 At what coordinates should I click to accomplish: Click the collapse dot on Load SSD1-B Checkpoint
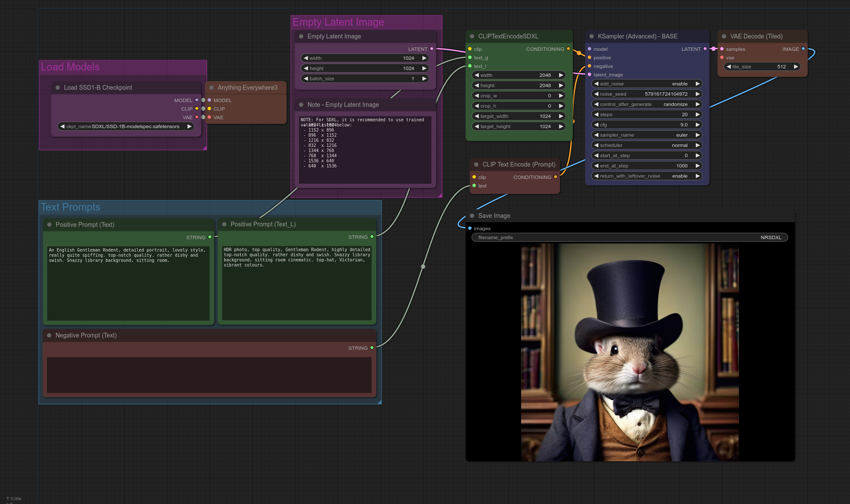point(58,88)
